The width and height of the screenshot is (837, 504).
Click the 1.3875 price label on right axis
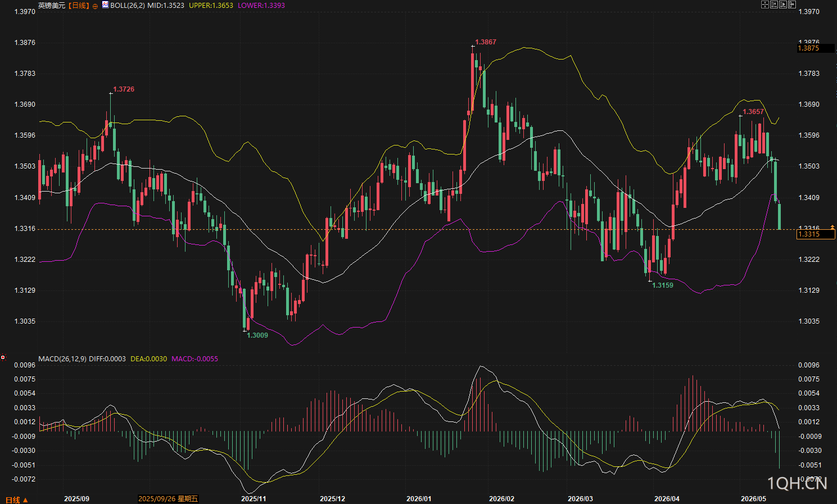[x=816, y=48]
